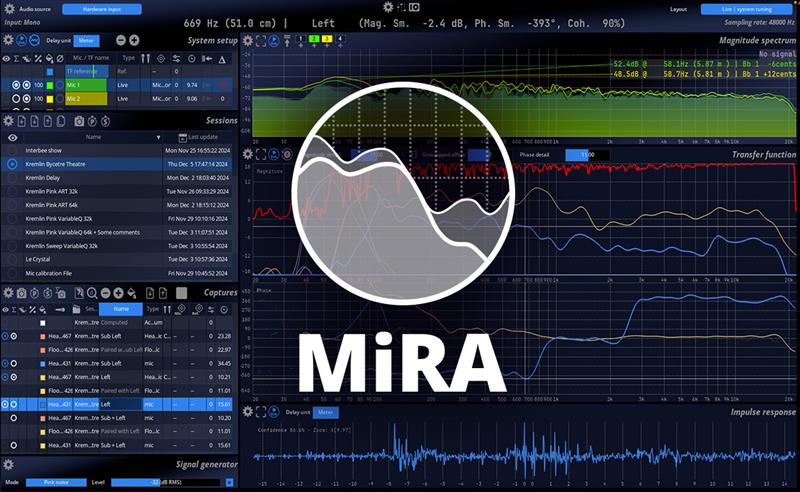Click the round clock icon in Magnitude spectrum toolbar
Screen dimensions: 800x492
[x=274, y=41]
